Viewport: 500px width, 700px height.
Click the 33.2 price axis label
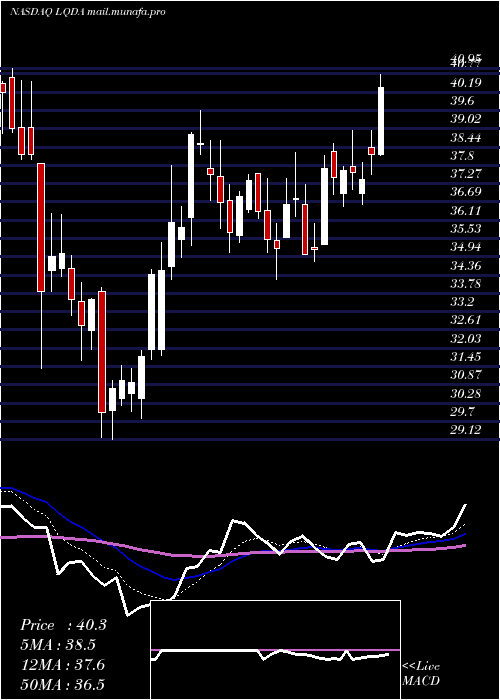pyautogui.click(x=462, y=302)
